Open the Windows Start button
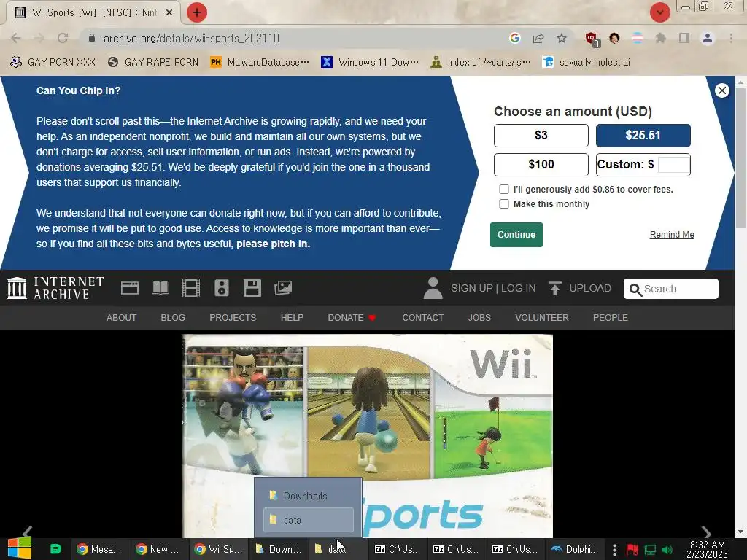This screenshot has width=747, height=560. [20, 549]
